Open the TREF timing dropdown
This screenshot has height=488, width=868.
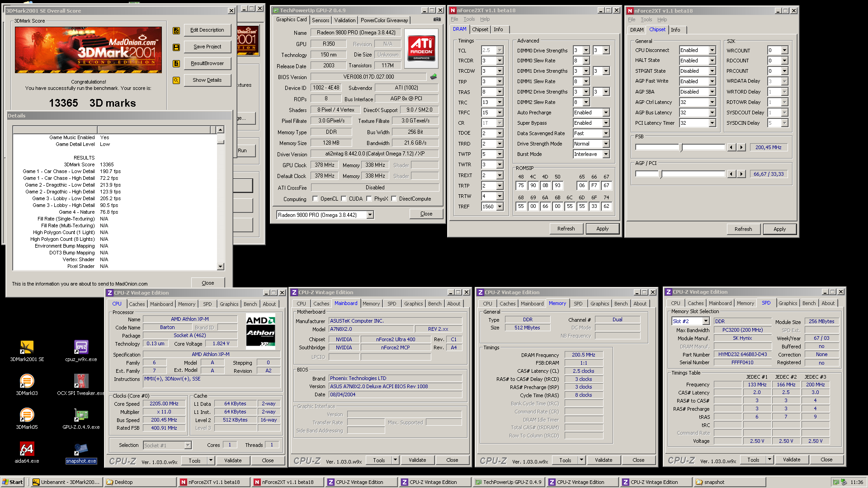tap(500, 206)
